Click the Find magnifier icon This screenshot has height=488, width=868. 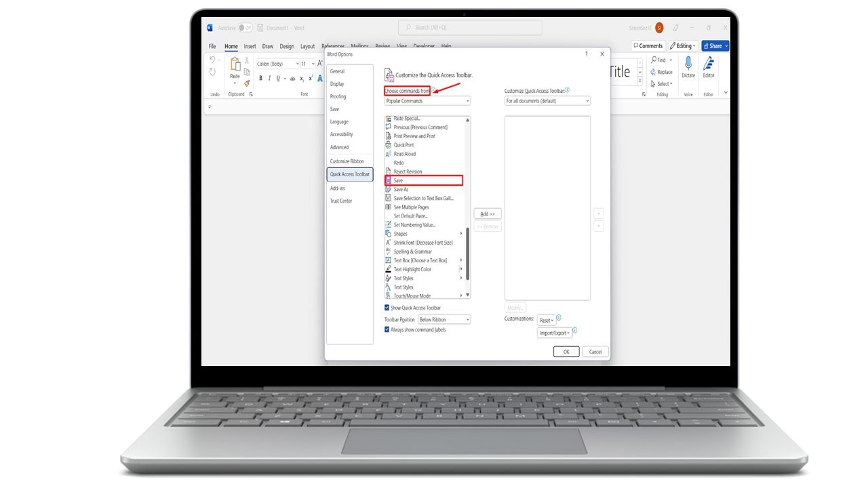[654, 60]
